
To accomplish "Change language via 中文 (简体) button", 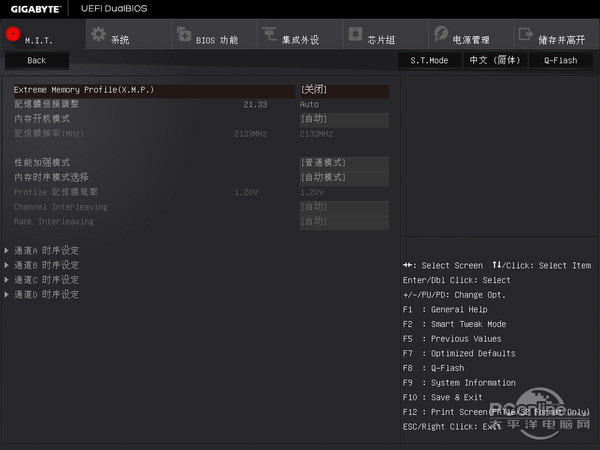I will pos(495,60).
